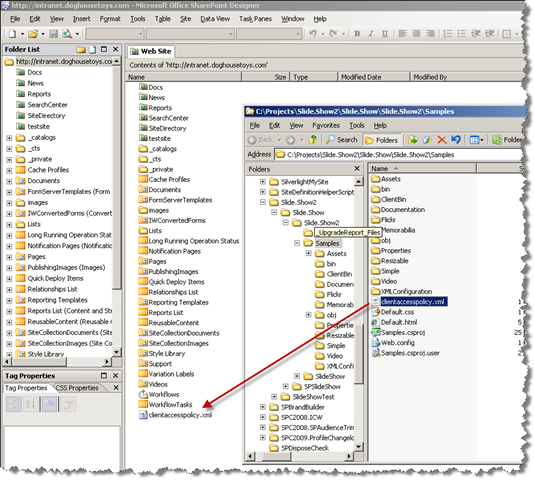This screenshot has width=534, height=480.
Task: Select Center alignment in formatting toolbar
Action: point(416,33)
